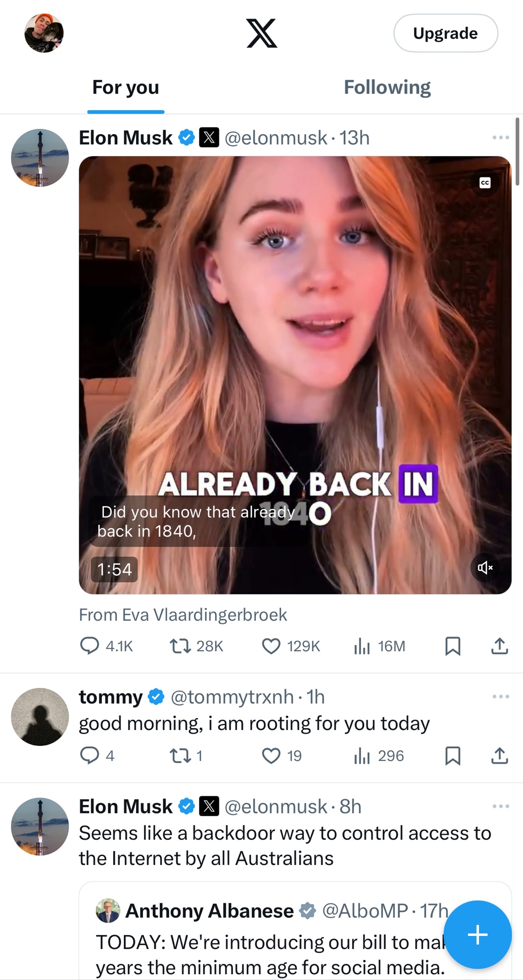Open more options for Elon's Australia post
Viewport: 523px width, 980px height.
click(x=500, y=806)
